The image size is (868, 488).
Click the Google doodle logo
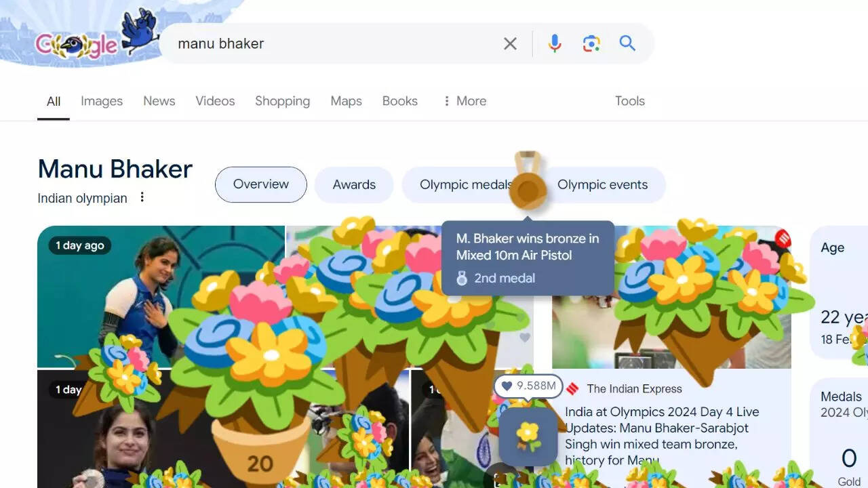click(x=95, y=37)
